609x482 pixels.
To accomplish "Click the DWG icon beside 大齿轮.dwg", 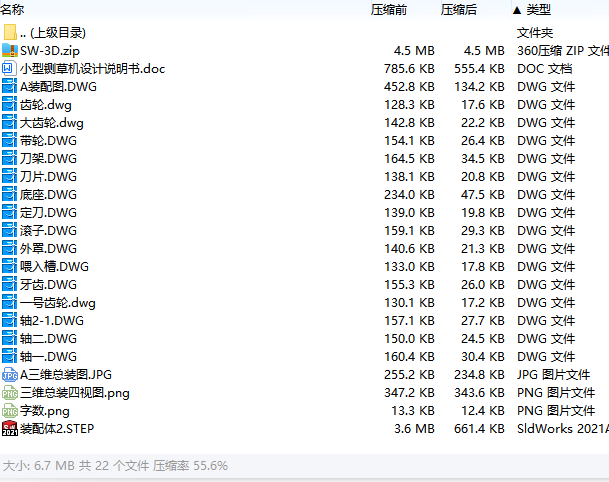I will tap(10, 122).
